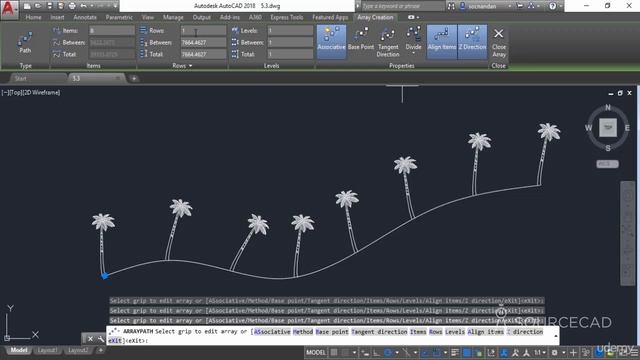Click the Tangent direction command option

point(379,332)
